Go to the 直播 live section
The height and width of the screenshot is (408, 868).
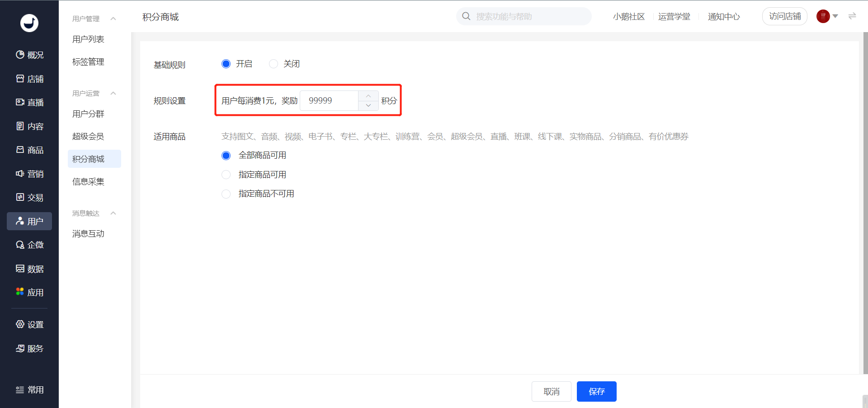click(29, 102)
